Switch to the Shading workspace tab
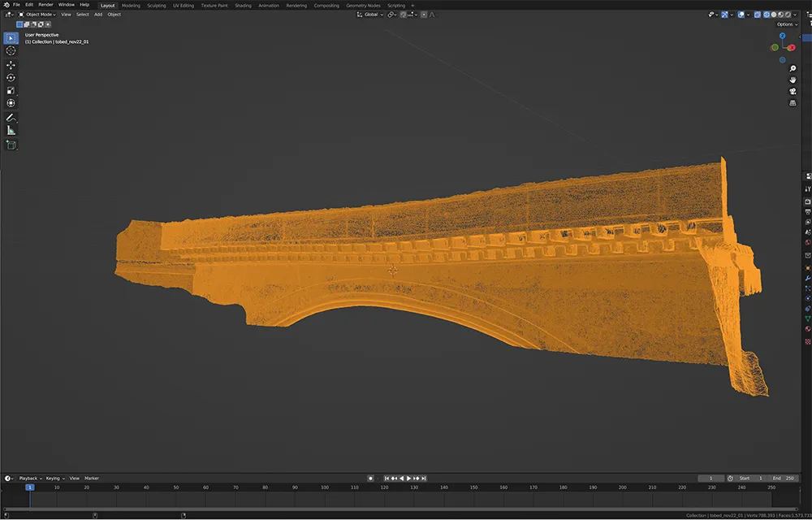Image resolution: width=812 pixels, height=520 pixels. [243, 4]
